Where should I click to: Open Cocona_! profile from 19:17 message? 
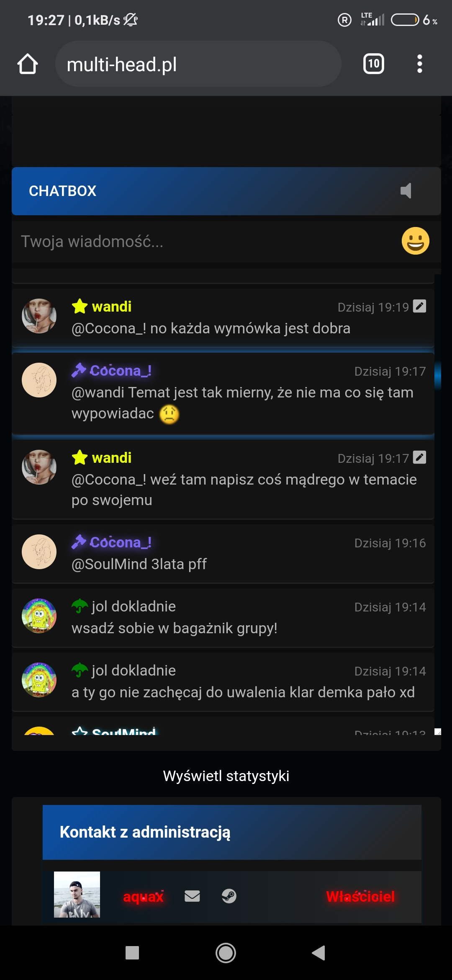pos(121,371)
